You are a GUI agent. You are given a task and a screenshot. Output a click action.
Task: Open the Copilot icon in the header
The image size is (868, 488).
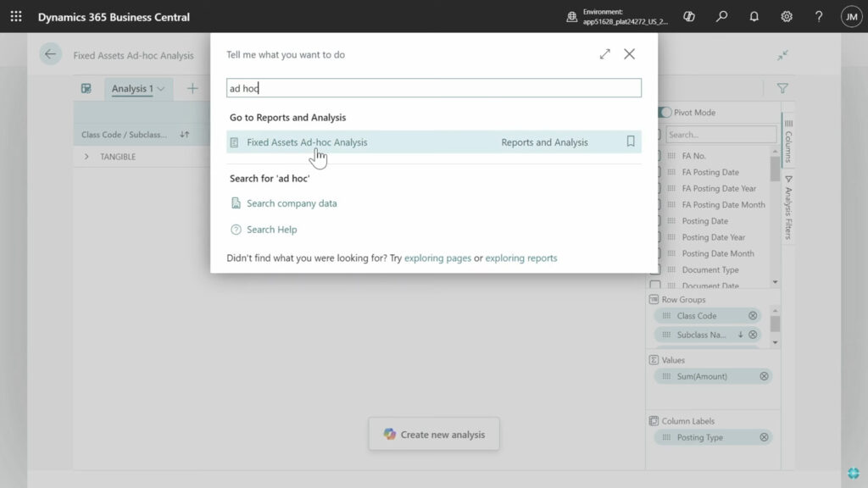pos(688,17)
